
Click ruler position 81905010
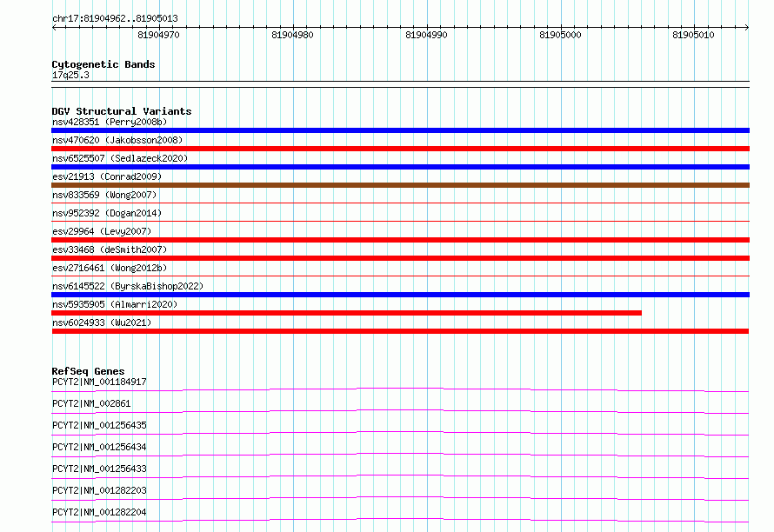(693, 35)
